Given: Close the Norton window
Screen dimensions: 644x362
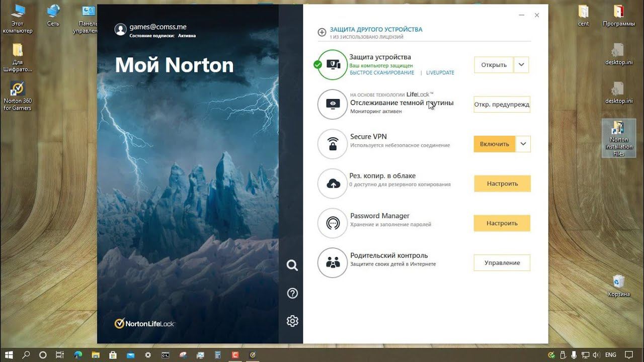Looking at the screenshot, I should tap(537, 16).
